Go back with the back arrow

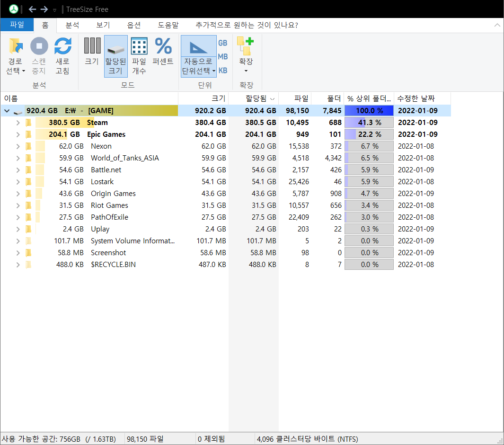[32, 9]
